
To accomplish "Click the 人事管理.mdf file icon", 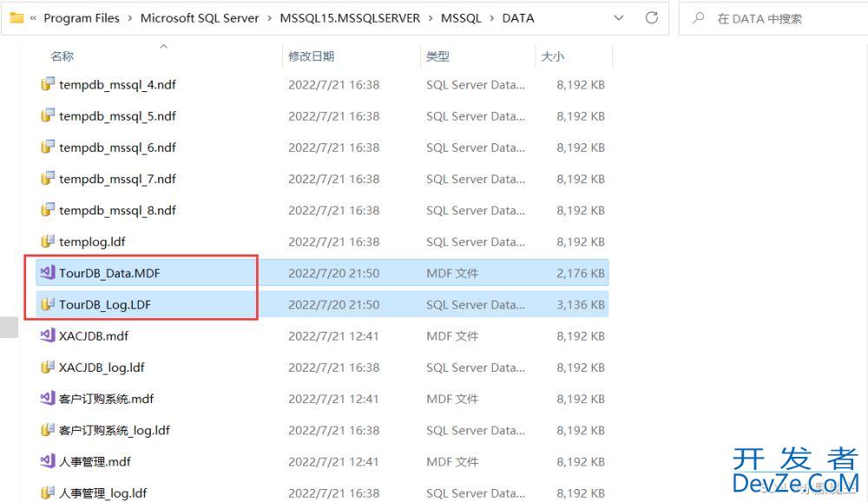I will coord(48,461).
